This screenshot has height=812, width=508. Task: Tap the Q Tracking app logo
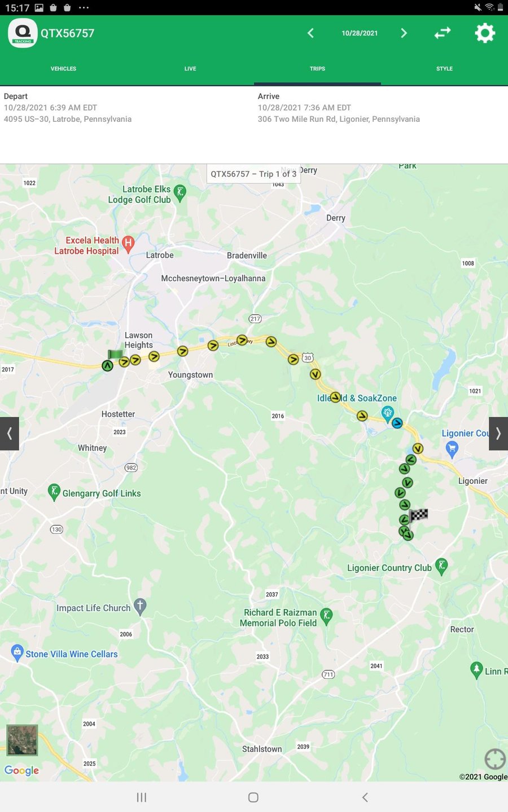(23, 33)
